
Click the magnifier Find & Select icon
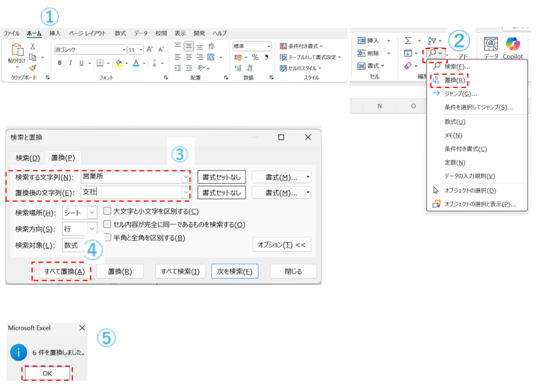(432, 53)
